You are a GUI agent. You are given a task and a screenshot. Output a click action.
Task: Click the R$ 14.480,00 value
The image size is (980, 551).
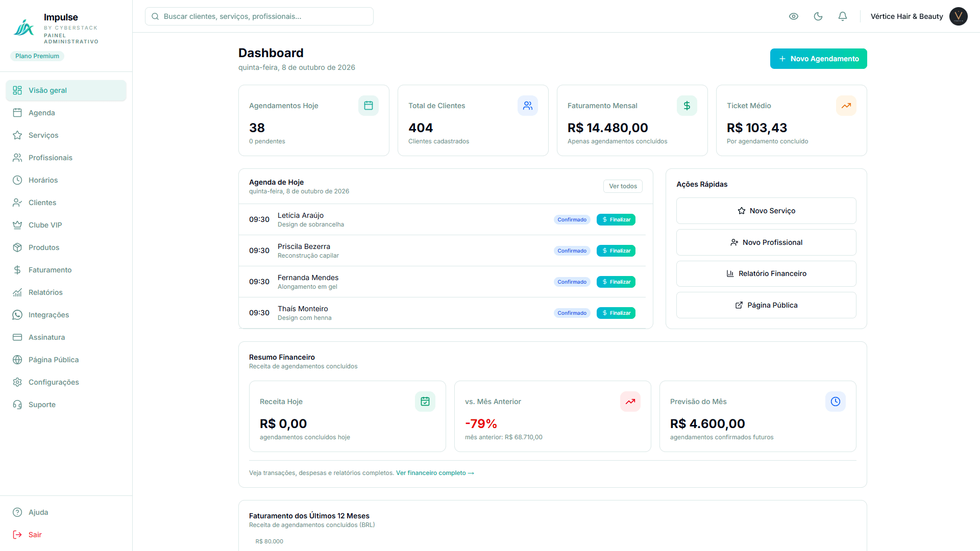coord(608,128)
